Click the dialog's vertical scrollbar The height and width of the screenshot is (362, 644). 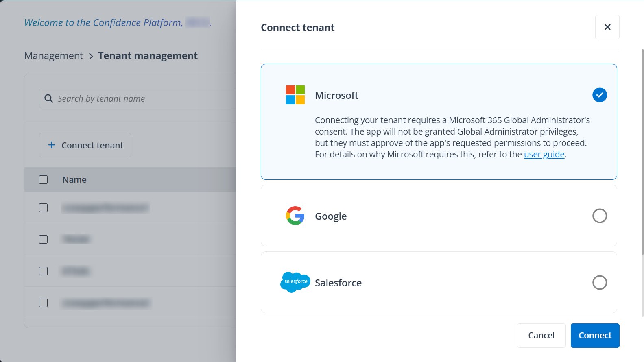point(642,151)
